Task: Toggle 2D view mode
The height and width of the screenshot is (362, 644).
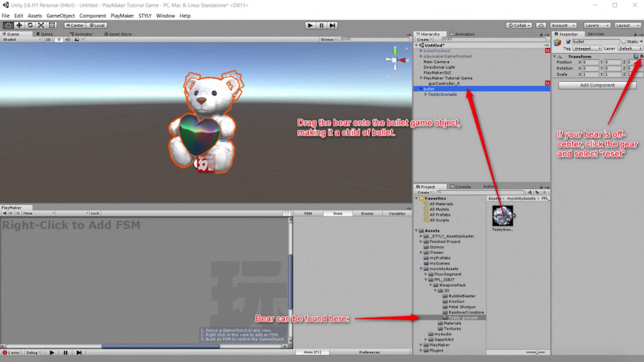Action: pyautogui.click(x=48, y=39)
